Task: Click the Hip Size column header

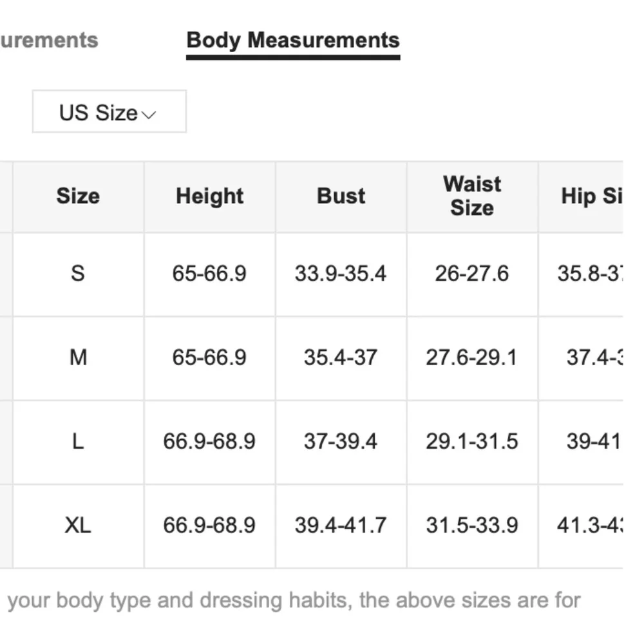Action: tap(591, 196)
